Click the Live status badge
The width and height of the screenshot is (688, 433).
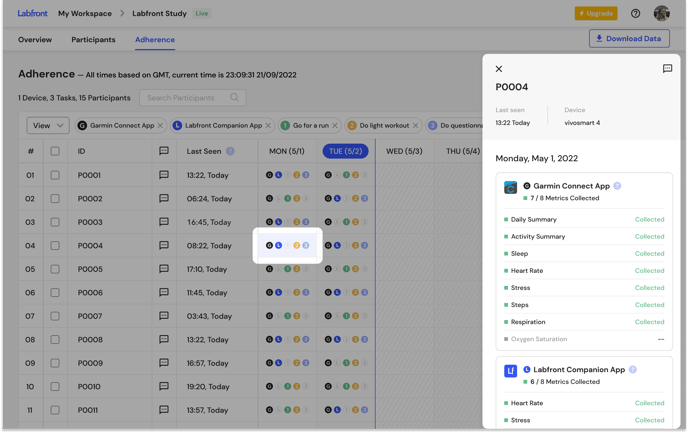[202, 14]
